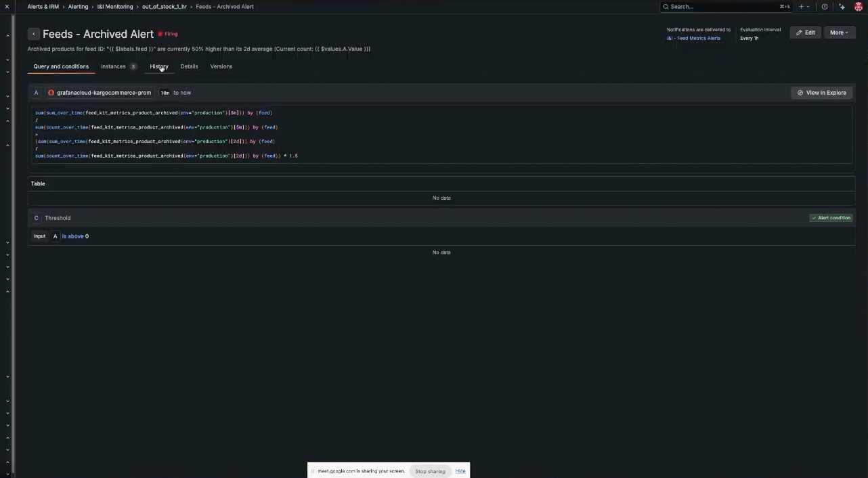
Task: Click the pencil icon on the Edit button
Action: point(799,32)
